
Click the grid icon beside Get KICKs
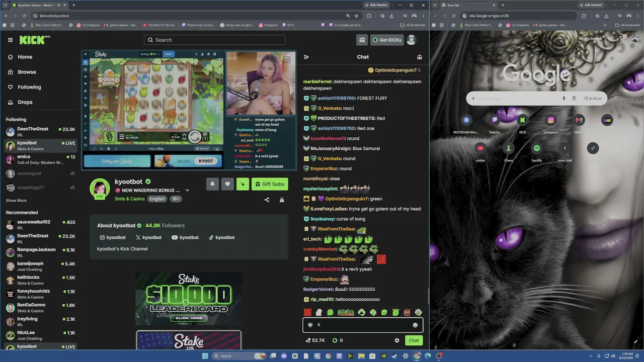coord(362,40)
